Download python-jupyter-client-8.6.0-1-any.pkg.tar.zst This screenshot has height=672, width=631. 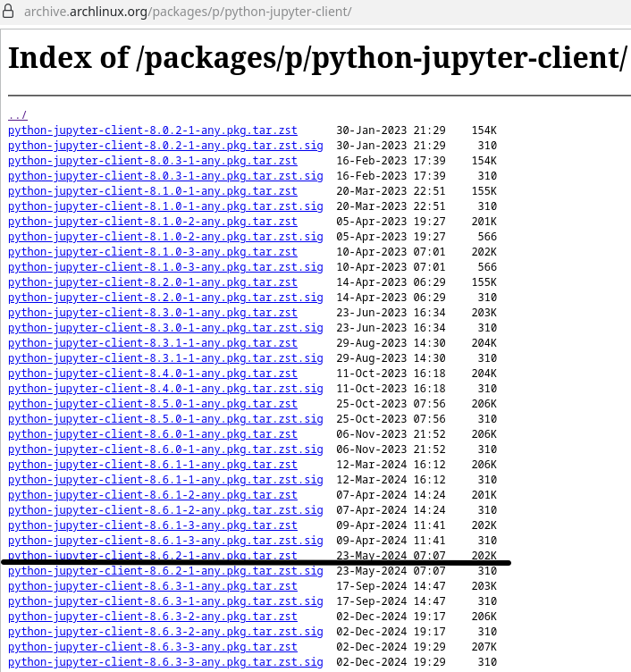(153, 434)
